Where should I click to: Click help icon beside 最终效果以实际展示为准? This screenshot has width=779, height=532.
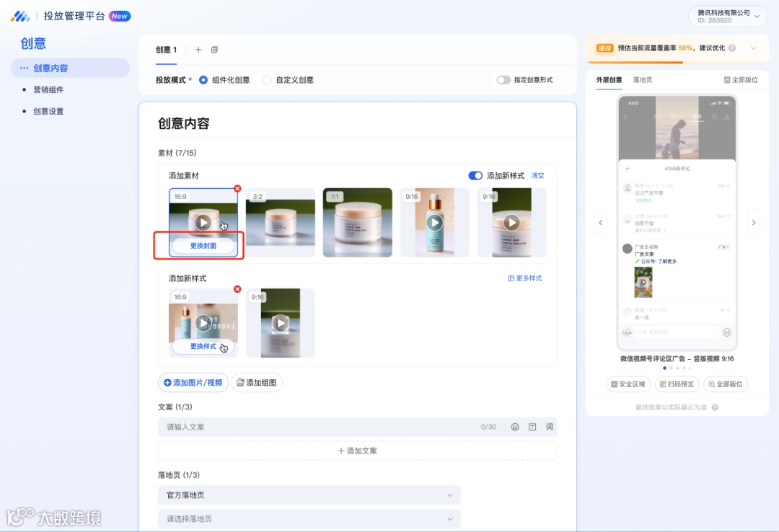click(715, 407)
